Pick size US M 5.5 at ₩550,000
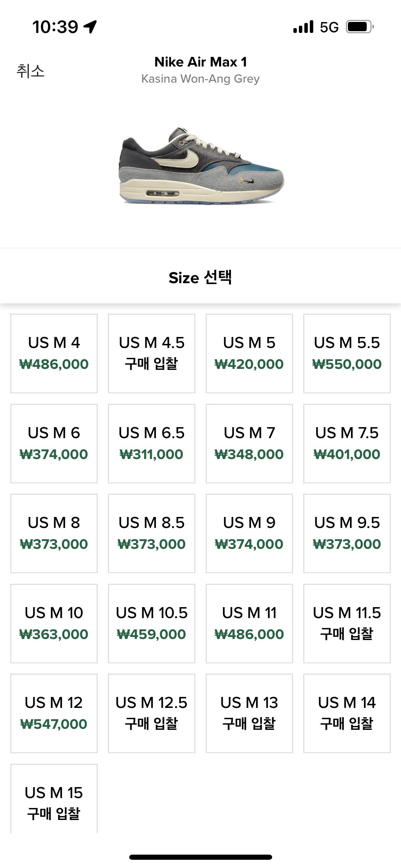401x868 pixels. click(347, 353)
